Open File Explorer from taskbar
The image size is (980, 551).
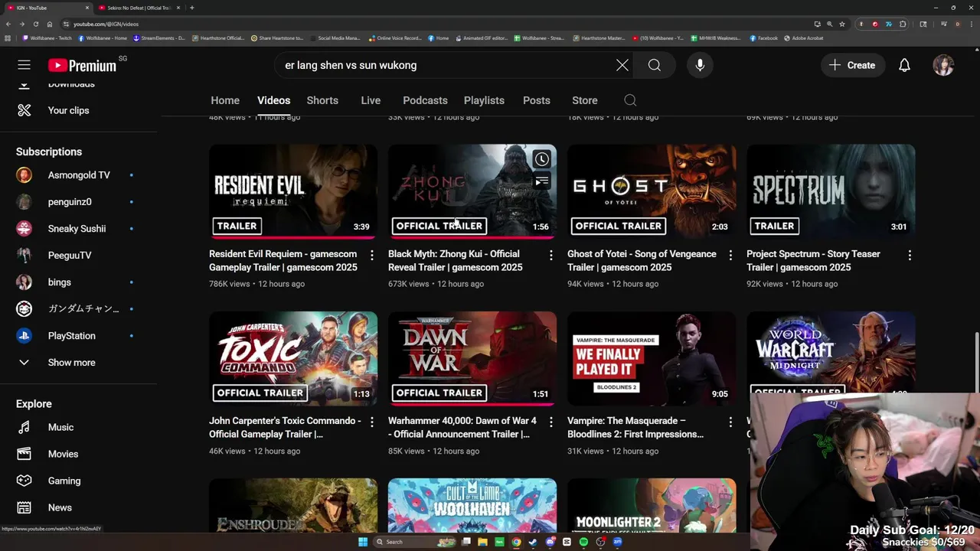[x=482, y=542]
